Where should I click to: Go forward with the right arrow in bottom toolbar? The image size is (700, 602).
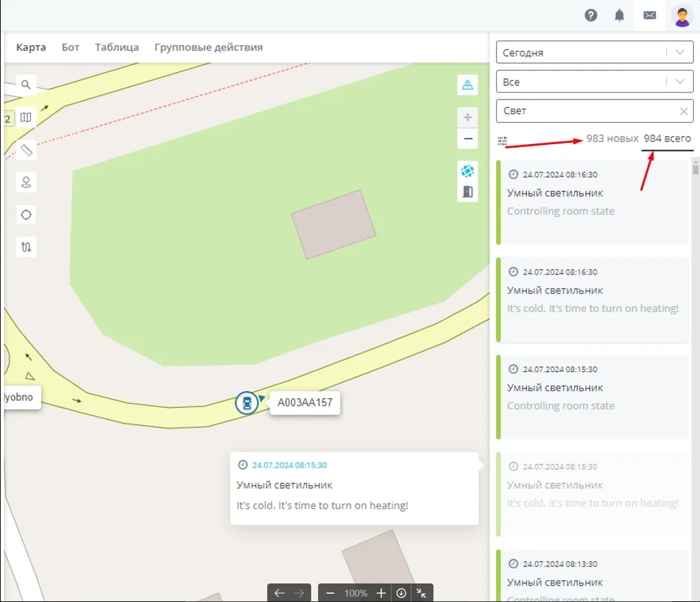pyautogui.click(x=299, y=592)
